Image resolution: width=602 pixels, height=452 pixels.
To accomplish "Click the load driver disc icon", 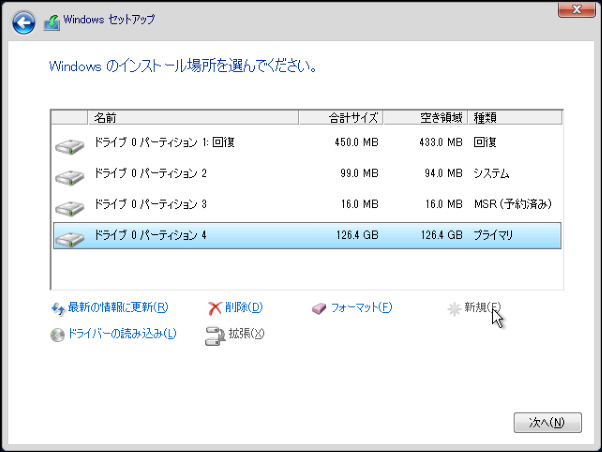I will (x=57, y=334).
